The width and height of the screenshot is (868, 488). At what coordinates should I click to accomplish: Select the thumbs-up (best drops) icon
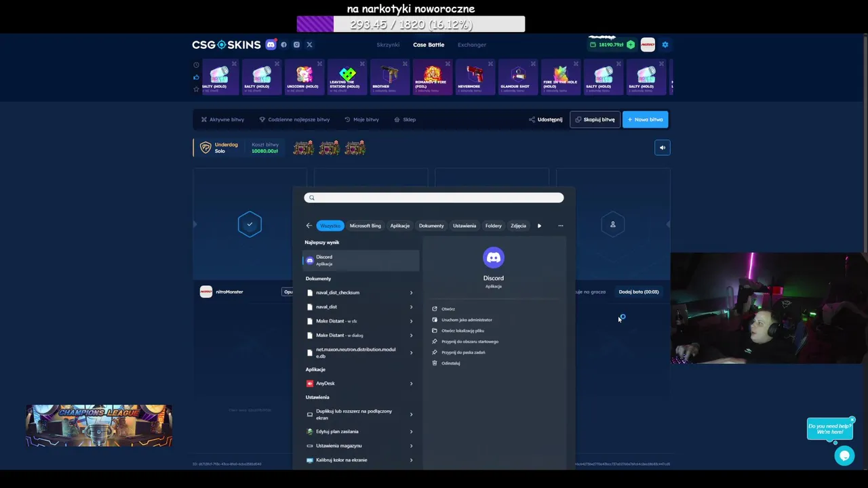click(x=196, y=77)
